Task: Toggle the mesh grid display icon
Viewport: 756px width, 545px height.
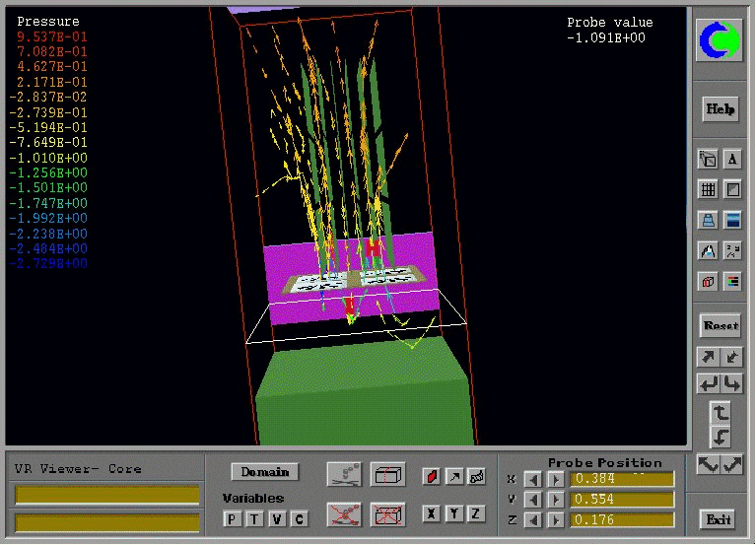Action: click(x=707, y=189)
